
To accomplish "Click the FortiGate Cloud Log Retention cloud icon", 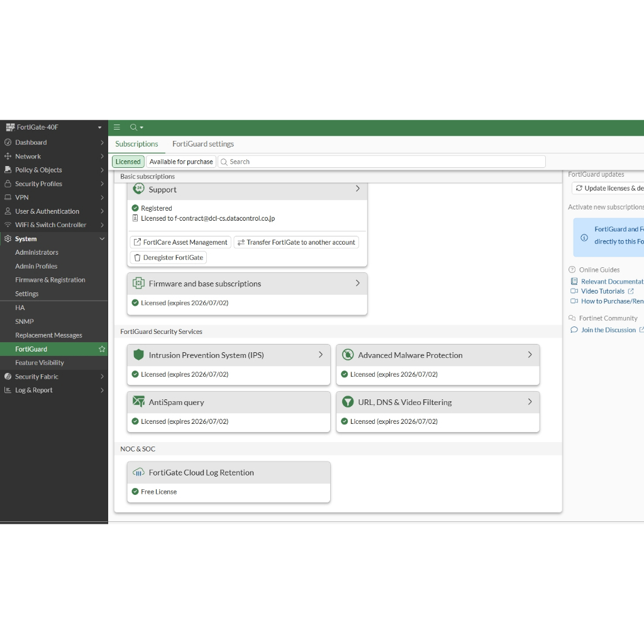I will coord(138,472).
